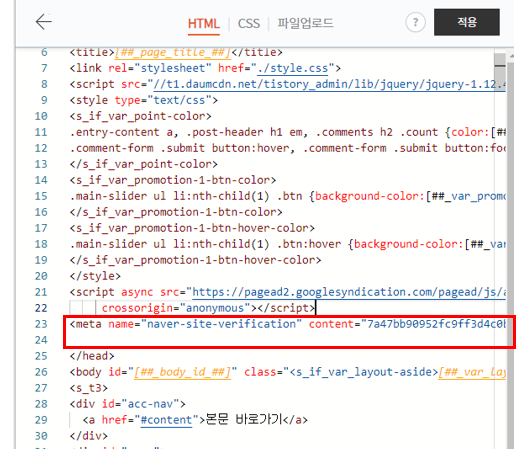Click the </div> tag on line 30
521x449 pixels.
89,436
